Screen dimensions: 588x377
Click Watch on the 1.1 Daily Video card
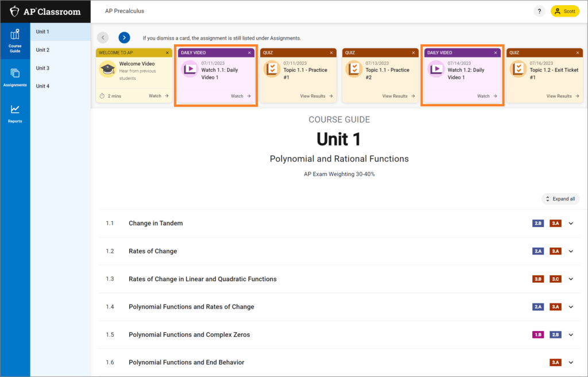click(x=241, y=96)
